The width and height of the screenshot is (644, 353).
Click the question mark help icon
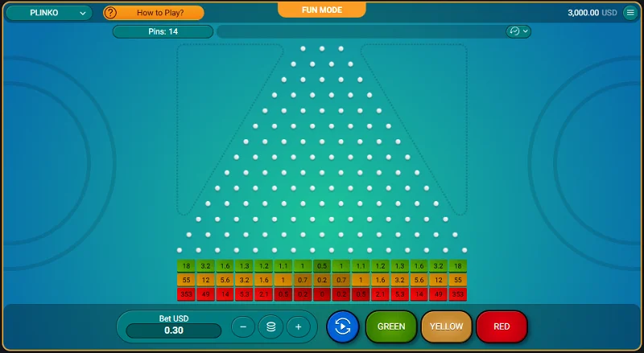click(x=111, y=13)
